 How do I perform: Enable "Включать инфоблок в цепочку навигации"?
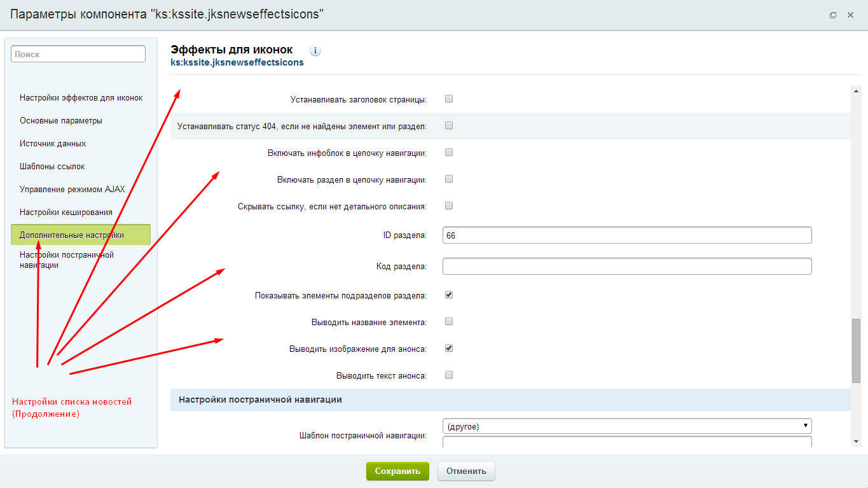coord(448,152)
